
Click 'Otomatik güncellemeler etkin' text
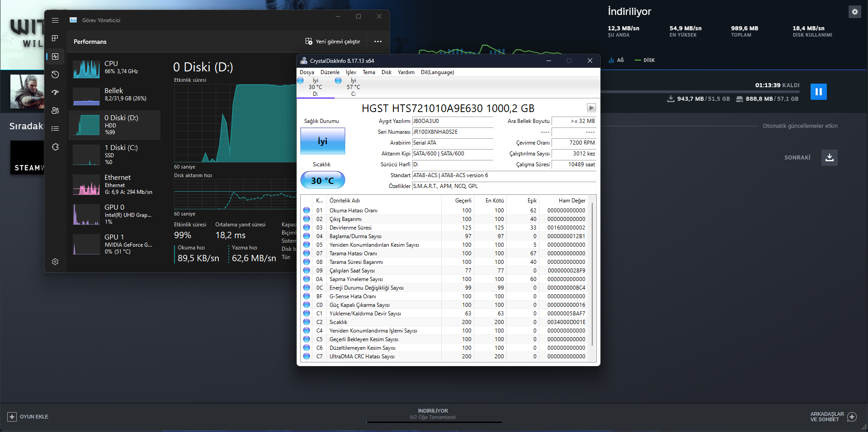tap(800, 126)
